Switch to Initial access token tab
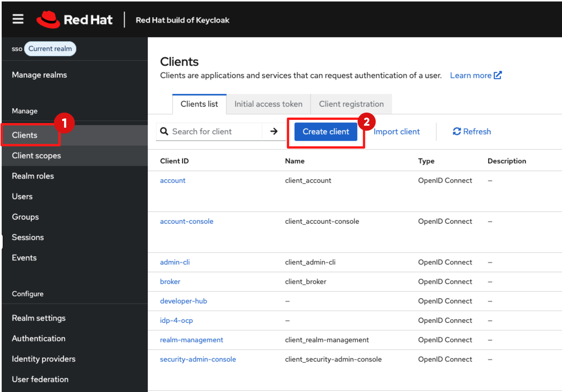The image size is (562, 392). click(268, 104)
